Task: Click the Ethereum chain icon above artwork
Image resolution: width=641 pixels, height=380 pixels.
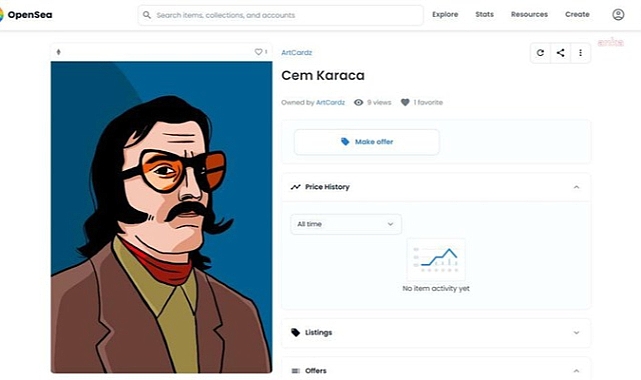Action: [x=58, y=52]
